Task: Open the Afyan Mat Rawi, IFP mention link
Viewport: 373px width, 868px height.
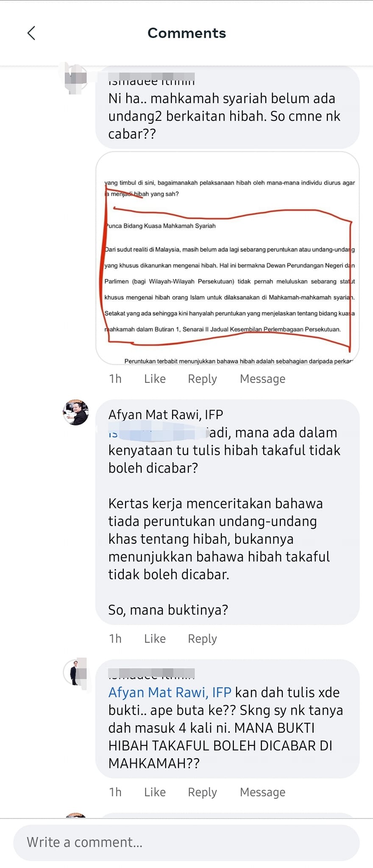Action: 170,692
